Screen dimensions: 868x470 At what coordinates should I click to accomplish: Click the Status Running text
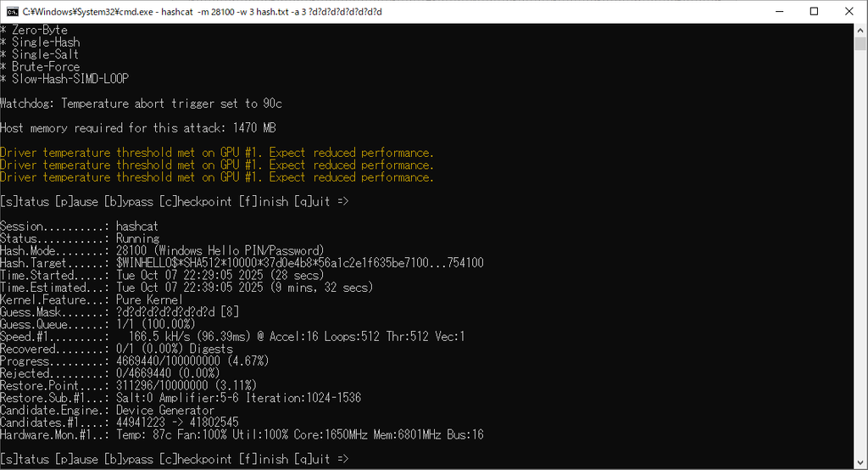tap(136, 239)
